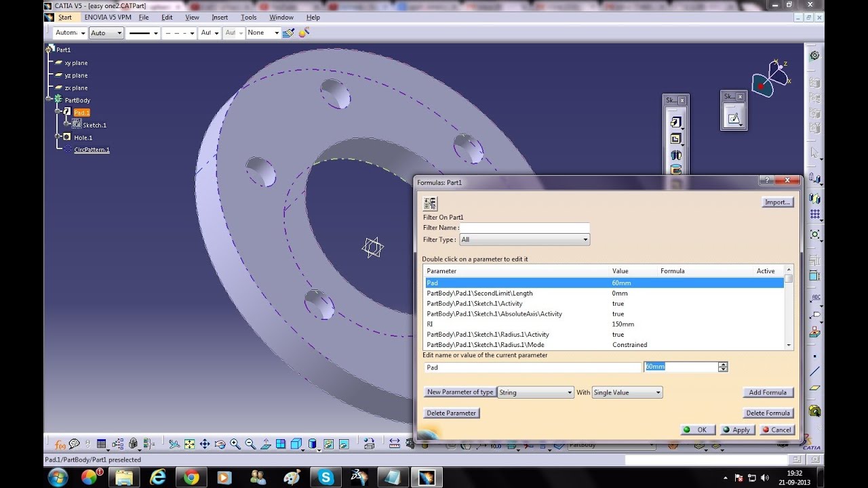This screenshot has height=488, width=868.
Task: Click the Shaft icon in floating toolbar
Action: pyautogui.click(x=675, y=155)
